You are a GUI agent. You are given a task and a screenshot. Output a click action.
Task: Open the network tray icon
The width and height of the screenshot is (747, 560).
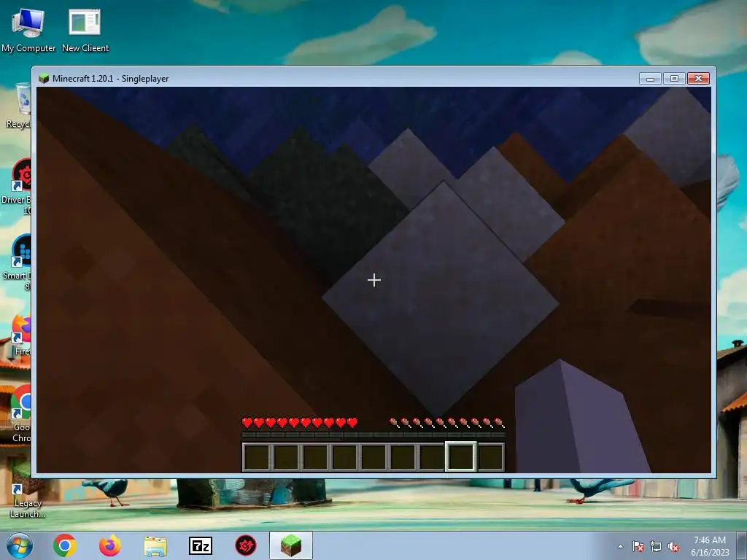coord(656,546)
